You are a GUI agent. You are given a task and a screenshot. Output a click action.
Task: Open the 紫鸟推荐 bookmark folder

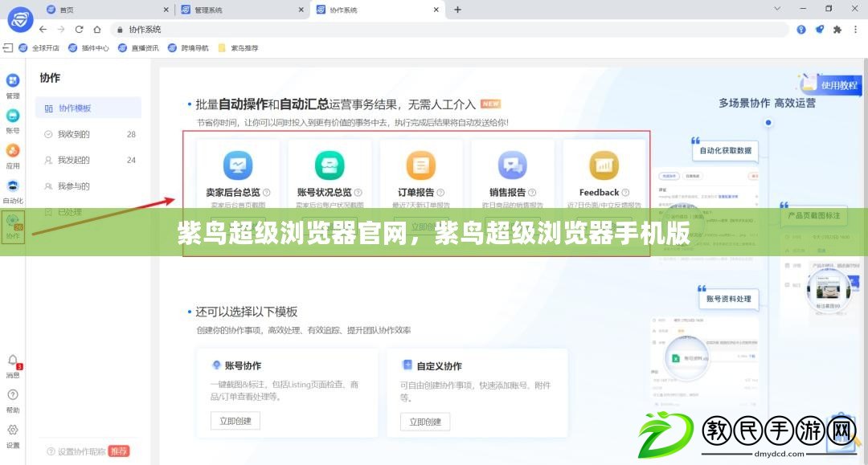(238, 48)
